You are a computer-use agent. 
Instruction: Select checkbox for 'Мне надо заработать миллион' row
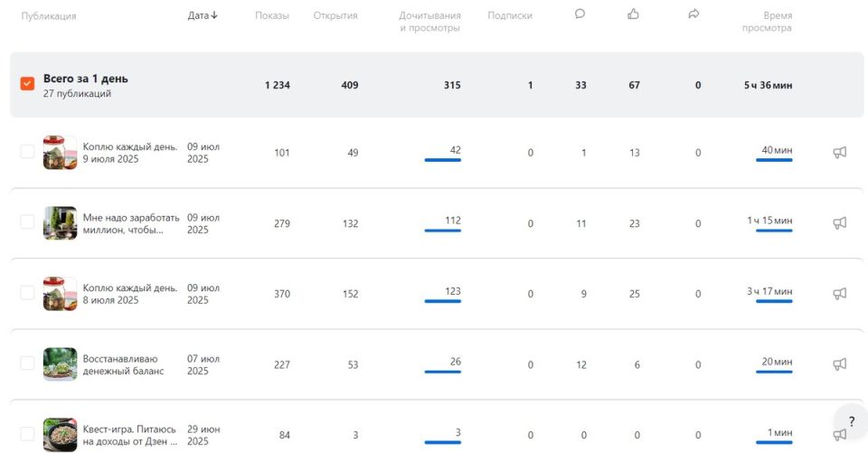[27, 222]
